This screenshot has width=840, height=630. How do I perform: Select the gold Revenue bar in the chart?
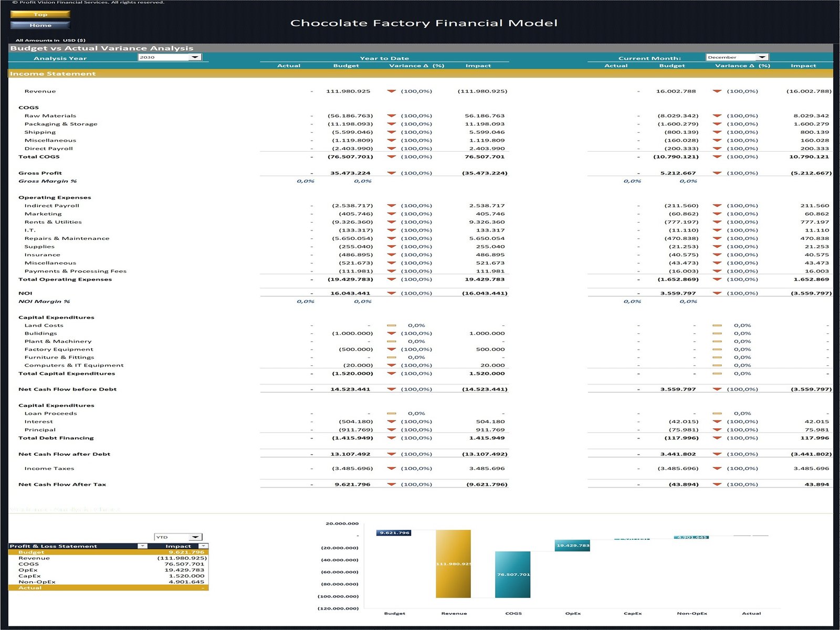pyautogui.click(x=453, y=564)
